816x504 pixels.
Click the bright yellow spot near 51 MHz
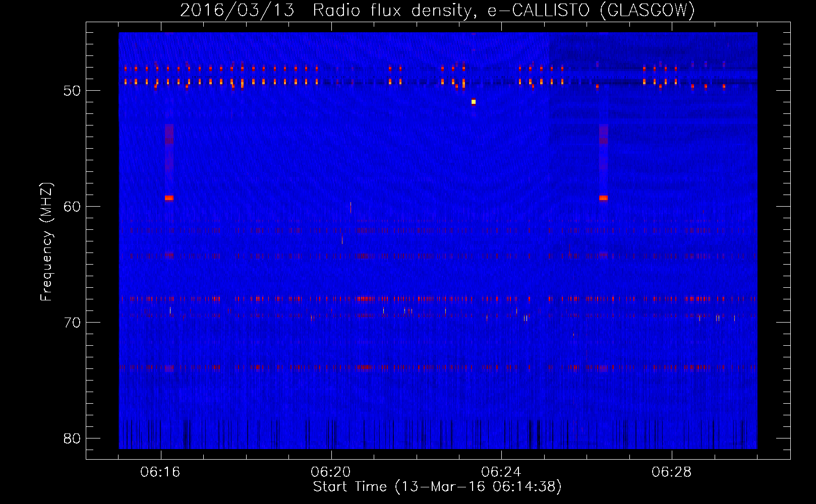474,102
